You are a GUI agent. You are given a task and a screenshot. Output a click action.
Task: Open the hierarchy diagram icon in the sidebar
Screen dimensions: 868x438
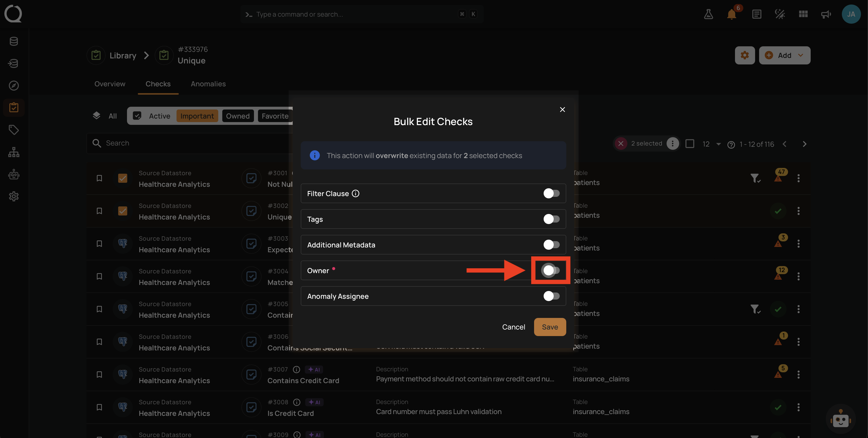[x=14, y=152]
